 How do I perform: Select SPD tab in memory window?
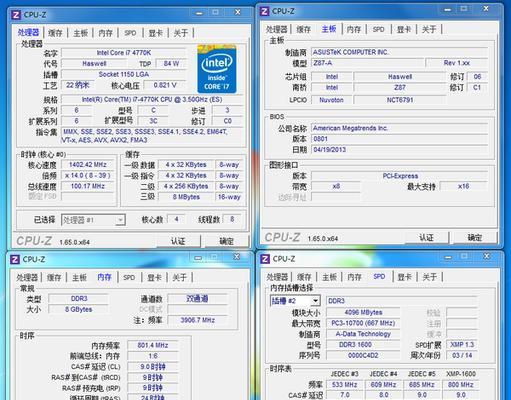(129, 277)
